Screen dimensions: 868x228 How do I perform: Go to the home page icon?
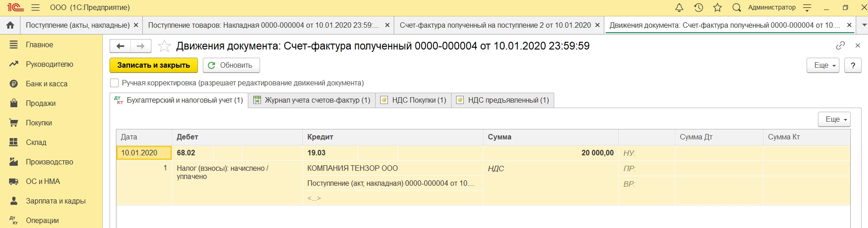(x=10, y=25)
